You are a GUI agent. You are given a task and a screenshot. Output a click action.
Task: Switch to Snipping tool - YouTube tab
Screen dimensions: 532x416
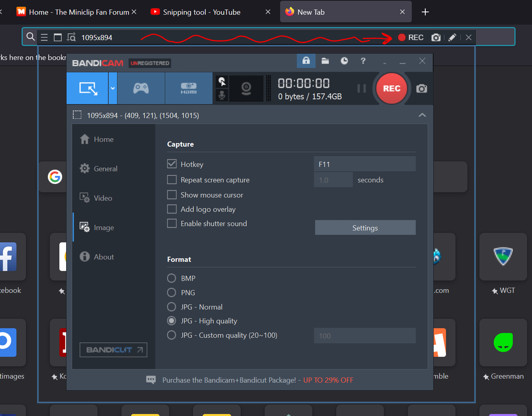point(201,12)
